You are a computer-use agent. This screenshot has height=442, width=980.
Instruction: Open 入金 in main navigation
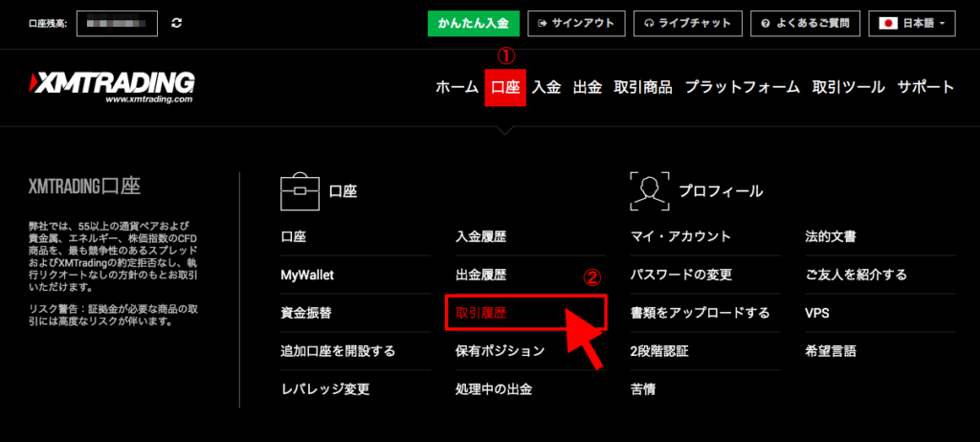tap(546, 87)
